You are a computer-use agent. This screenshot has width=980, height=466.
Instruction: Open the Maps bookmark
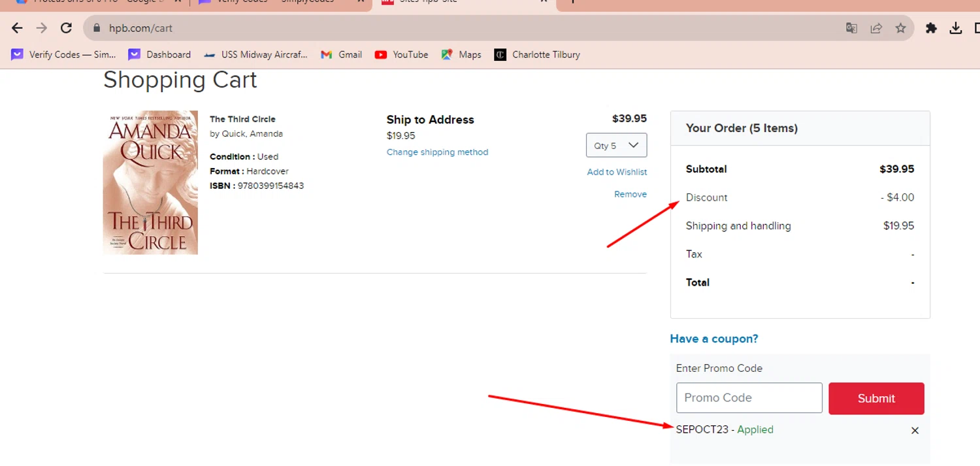[461, 55]
